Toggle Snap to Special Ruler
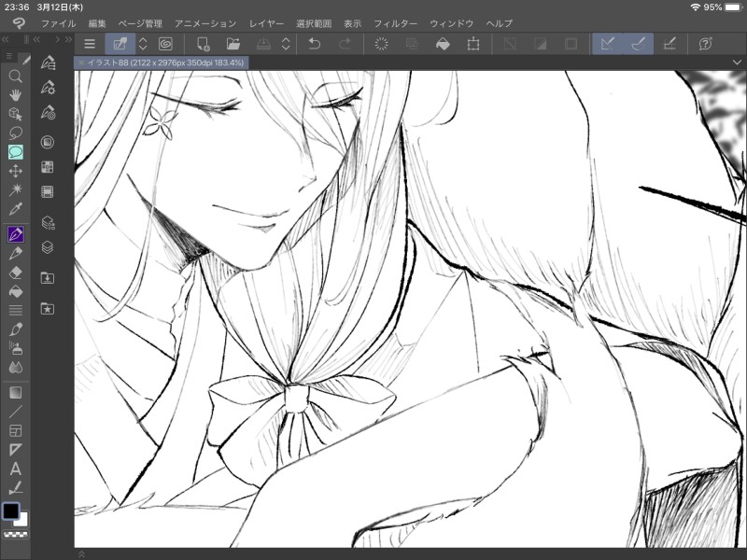 (x=639, y=44)
